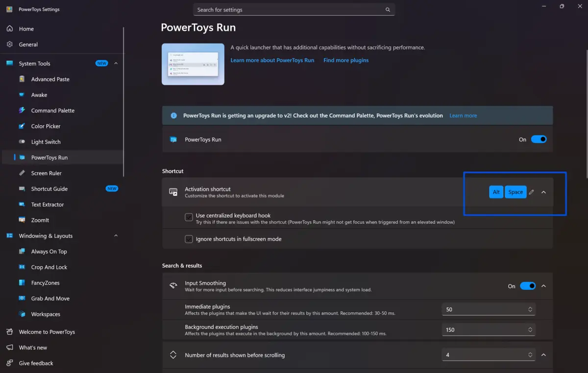The height and width of the screenshot is (373, 588).
Task: Click the Alt key shortcut button
Action: pos(496,192)
